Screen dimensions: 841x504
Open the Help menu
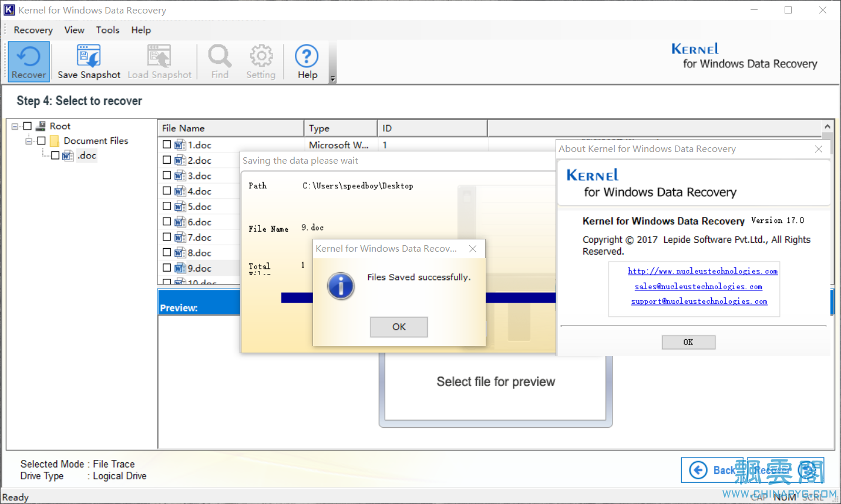point(141,30)
